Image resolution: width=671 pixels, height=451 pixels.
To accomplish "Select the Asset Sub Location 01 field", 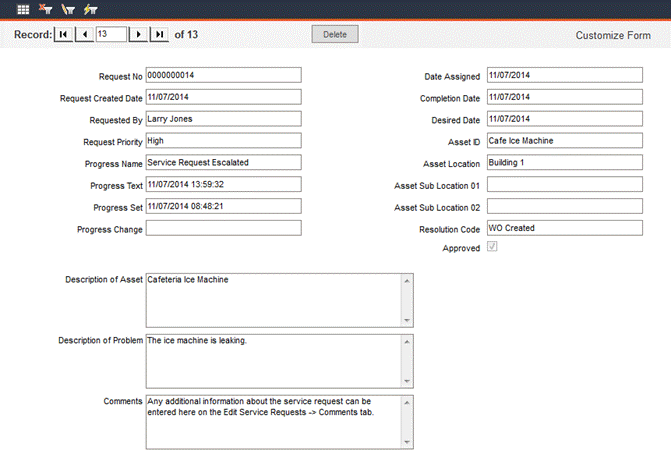I will (564, 184).
